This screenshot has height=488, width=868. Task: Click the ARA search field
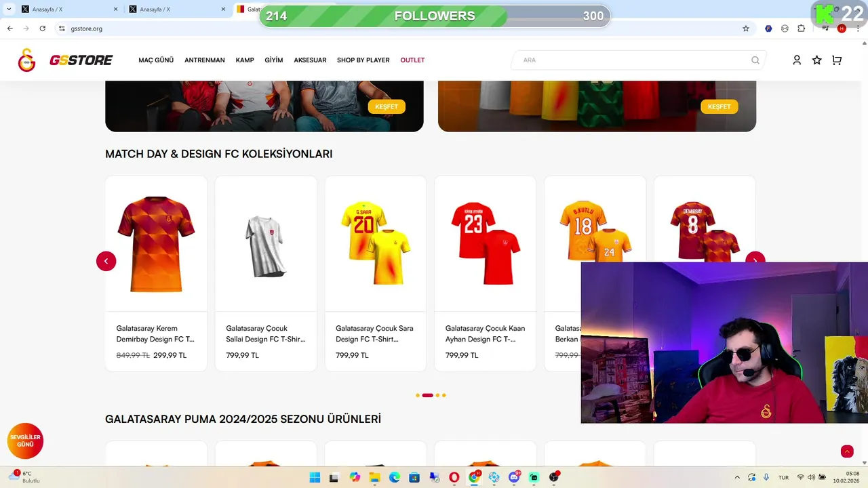pos(637,60)
